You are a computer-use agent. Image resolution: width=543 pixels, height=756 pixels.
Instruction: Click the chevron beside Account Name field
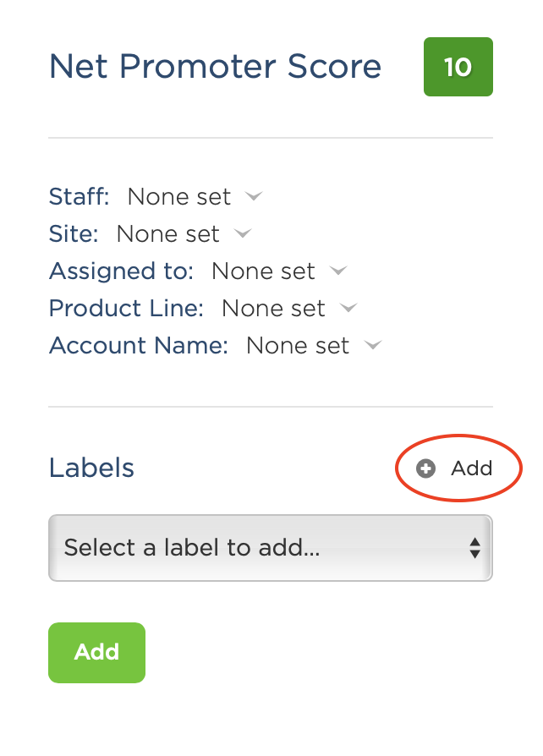click(373, 346)
